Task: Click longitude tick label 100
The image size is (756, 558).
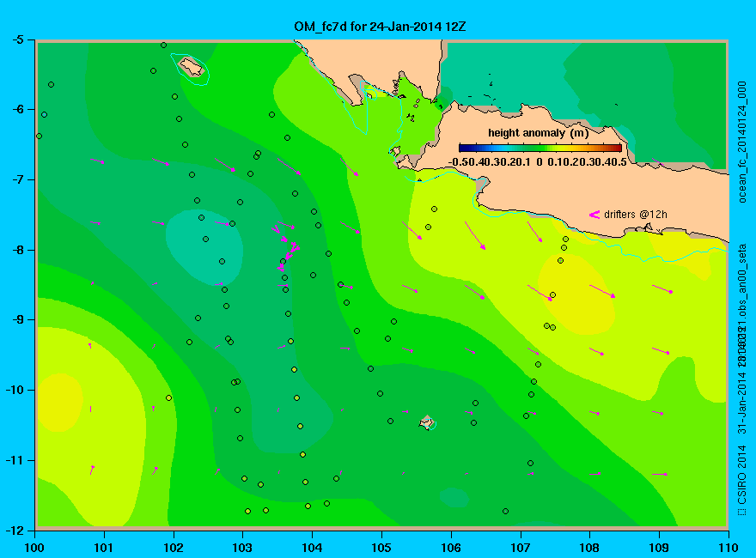Action: (x=34, y=548)
